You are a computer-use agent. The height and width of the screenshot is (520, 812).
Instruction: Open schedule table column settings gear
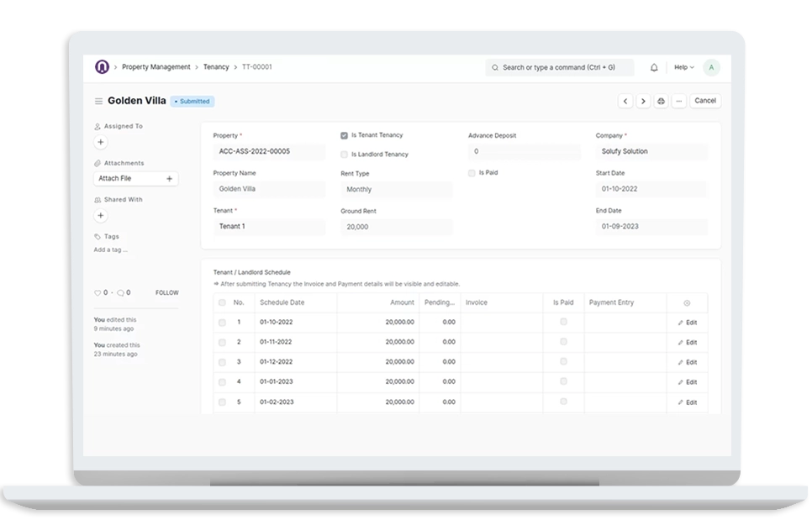click(687, 303)
